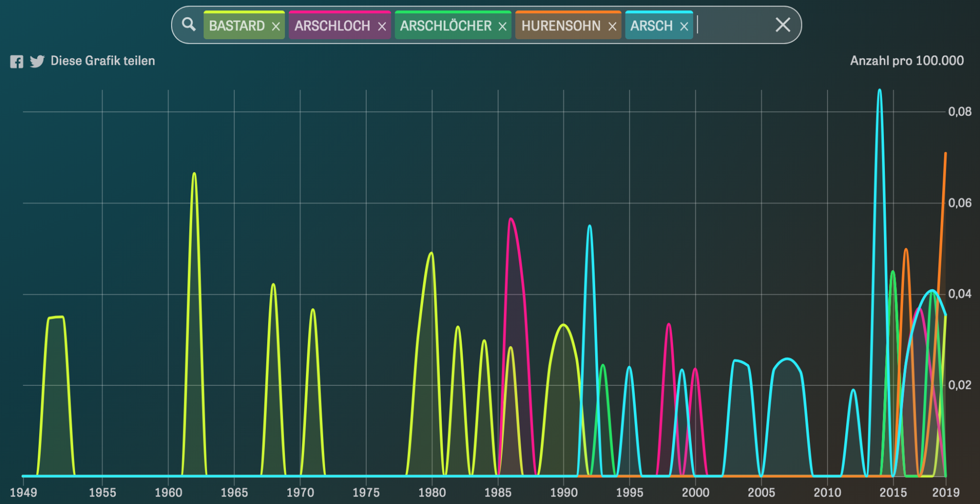The image size is (980, 504).
Task: Focus the search text input field
Action: (x=733, y=25)
